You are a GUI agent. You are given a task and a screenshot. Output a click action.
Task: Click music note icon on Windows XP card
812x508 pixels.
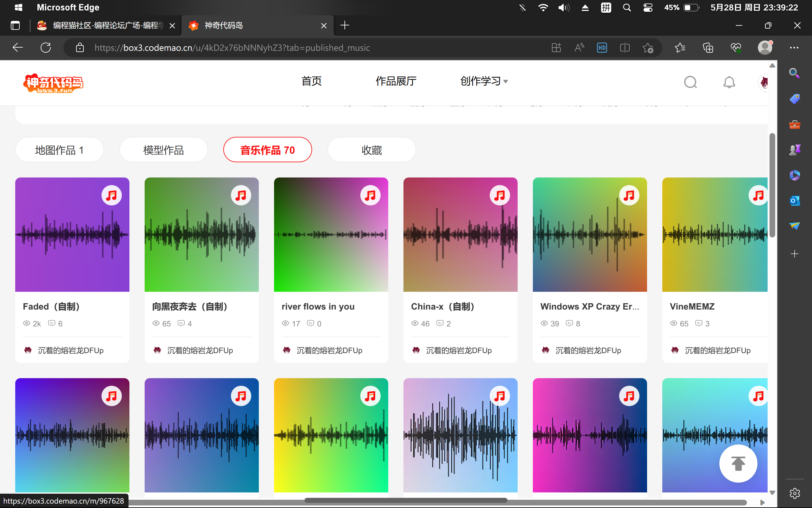(629, 195)
